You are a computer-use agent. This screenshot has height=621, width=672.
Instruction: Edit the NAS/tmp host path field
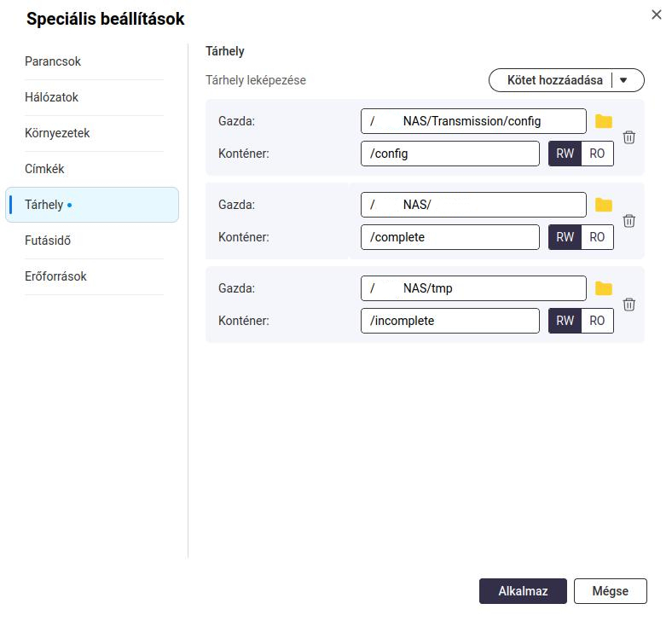tap(473, 288)
